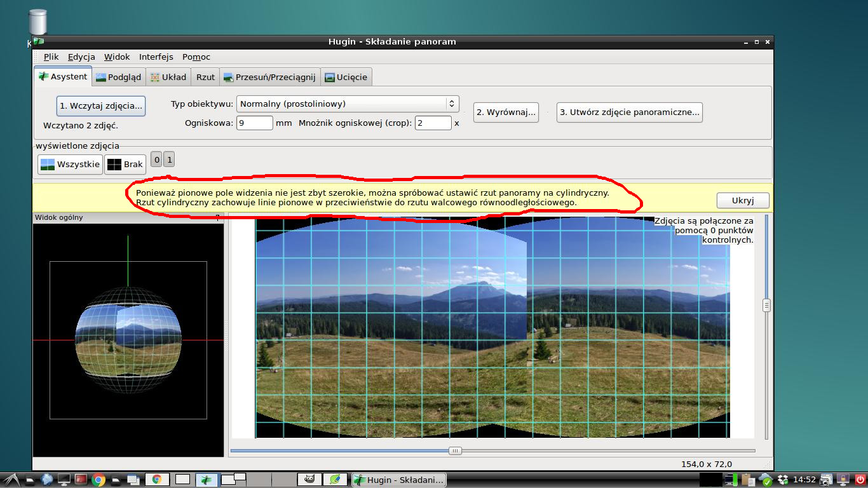Click the Ogniskowa focal length field
Screen dimensions: 868x488
255,123
